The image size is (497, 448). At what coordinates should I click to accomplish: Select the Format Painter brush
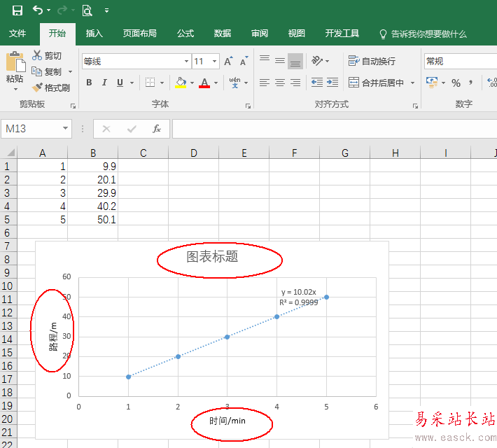37,87
